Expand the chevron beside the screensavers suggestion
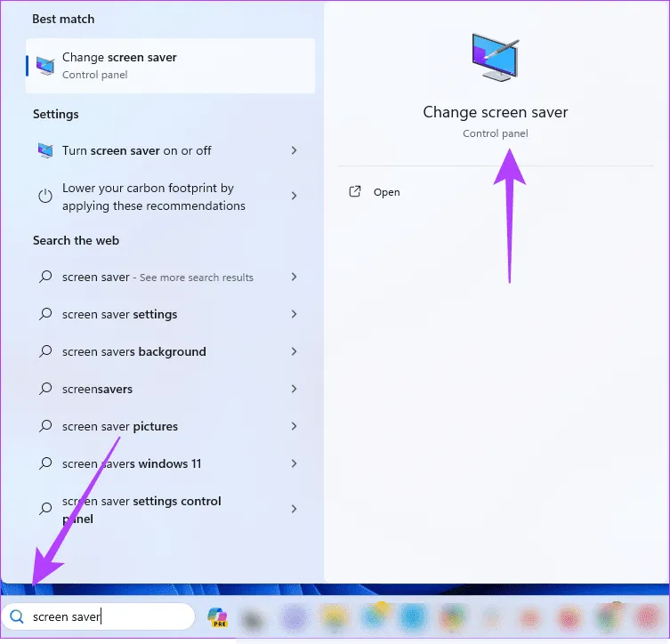 click(x=294, y=389)
